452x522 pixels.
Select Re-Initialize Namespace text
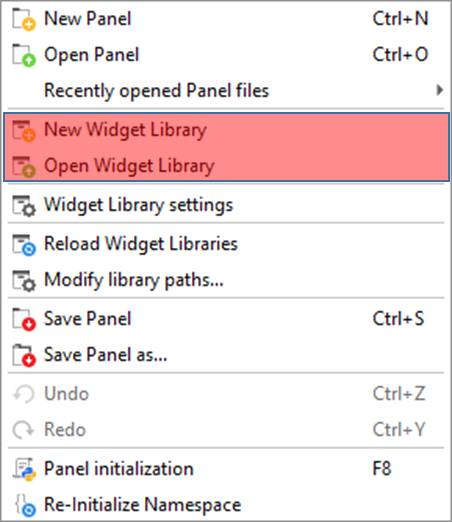pos(143,504)
